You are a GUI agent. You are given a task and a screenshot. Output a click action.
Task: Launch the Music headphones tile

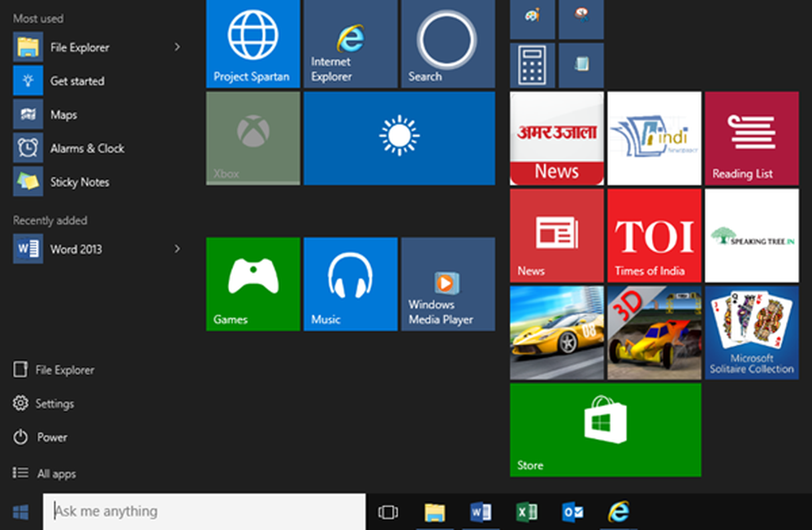350,284
